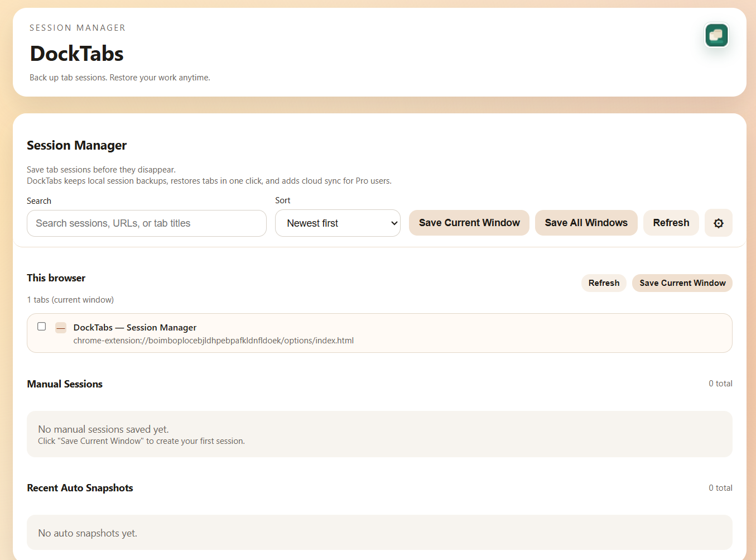Click the 1 tabs (current window) label
This screenshot has height=560, width=756.
pos(70,299)
